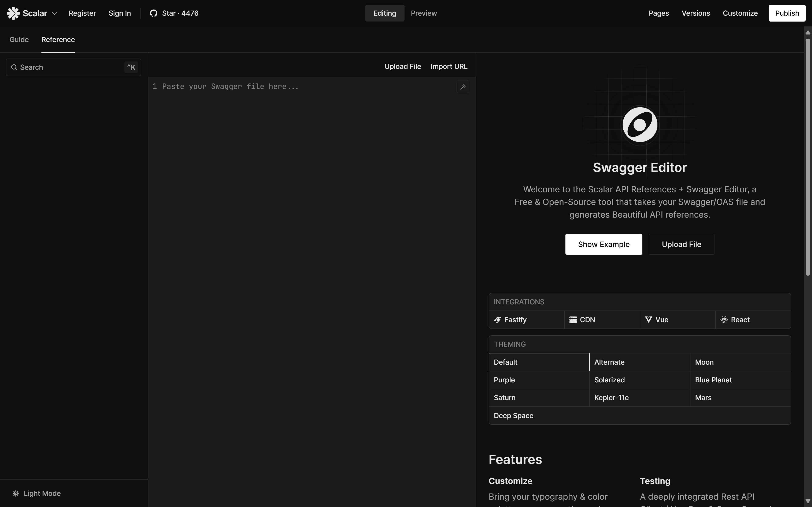
Task: Select the Reference tab
Action: [x=58, y=40]
